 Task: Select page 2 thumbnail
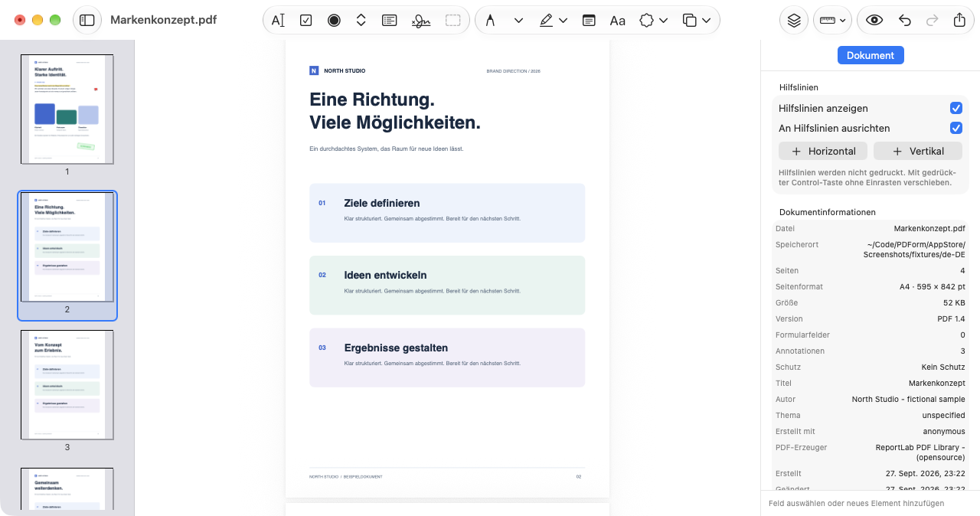click(x=67, y=247)
